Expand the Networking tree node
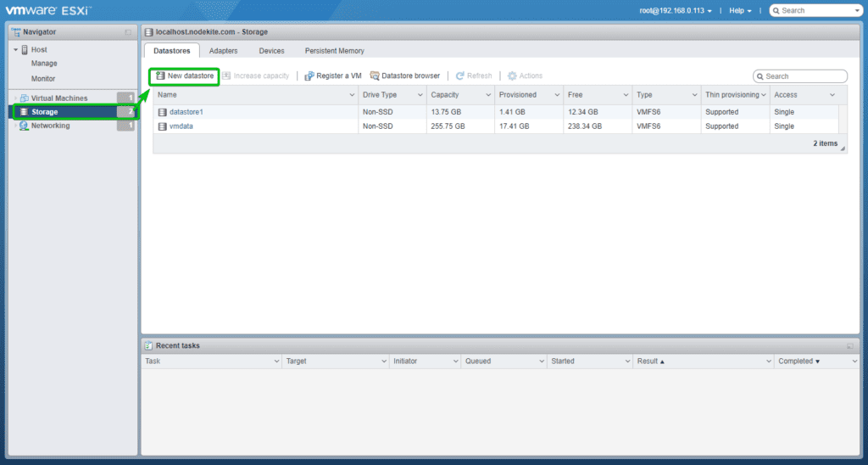Image resolution: width=868 pixels, height=465 pixels. point(15,126)
